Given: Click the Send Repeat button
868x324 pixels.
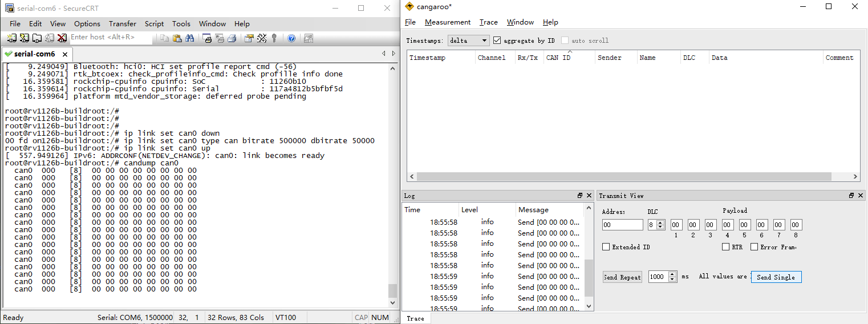Looking at the screenshot, I should click(622, 277).
